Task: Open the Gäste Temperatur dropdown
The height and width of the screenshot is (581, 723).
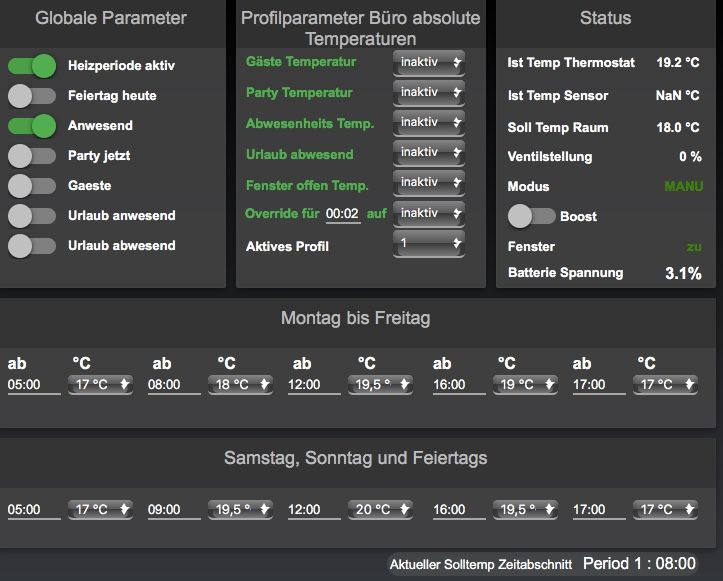Action: 429,63
